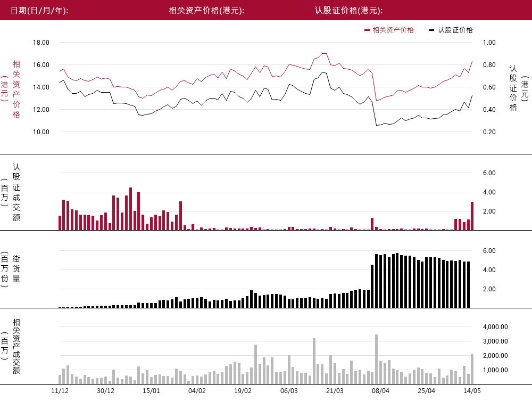Select the 08/04 date axis label

click(380, 391)
